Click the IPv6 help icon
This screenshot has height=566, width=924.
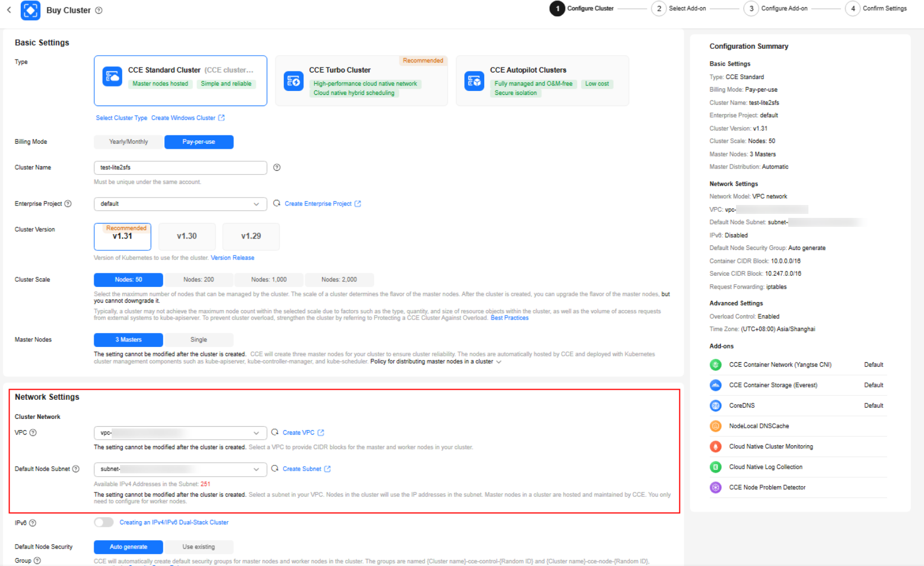(x=33, y=523)
